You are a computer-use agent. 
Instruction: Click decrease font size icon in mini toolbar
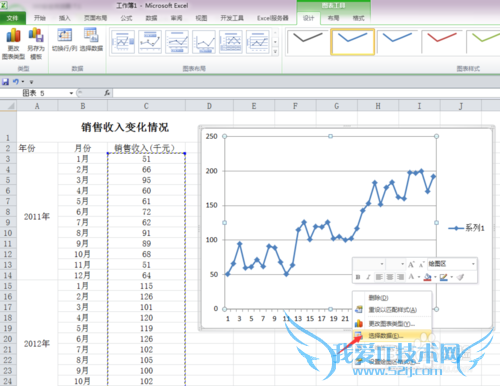click(421, 265)
